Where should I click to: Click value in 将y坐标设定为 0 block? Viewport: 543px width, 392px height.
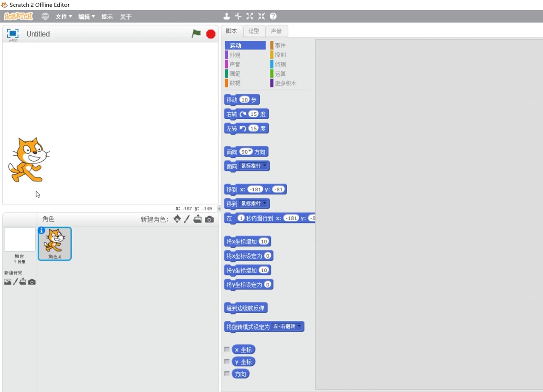pyautogui.click(x=268, y=284)
